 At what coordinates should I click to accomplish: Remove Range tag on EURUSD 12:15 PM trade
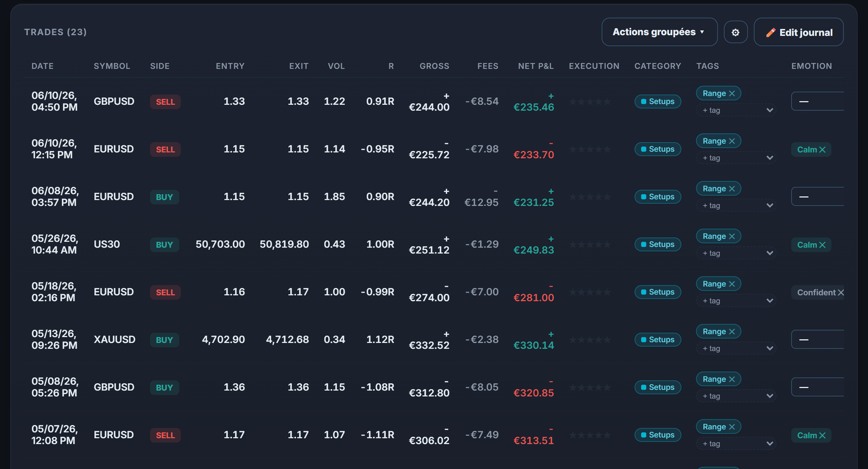click(732, 141)
